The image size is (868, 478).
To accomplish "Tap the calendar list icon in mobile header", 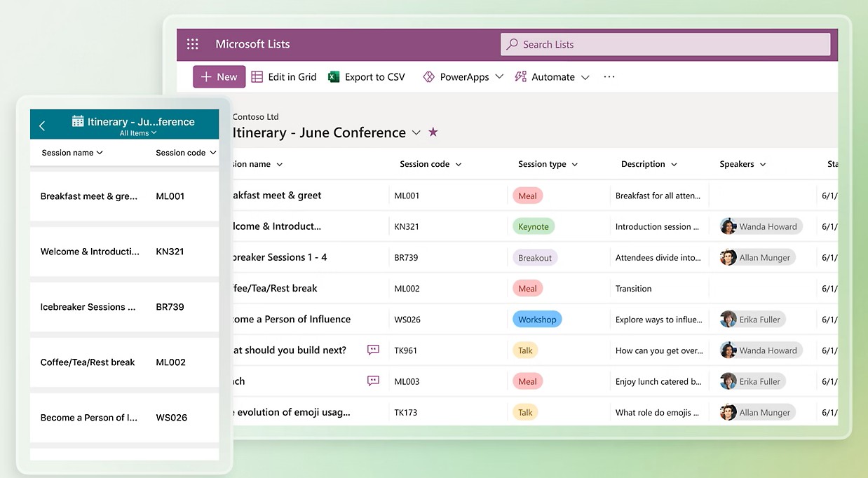I will (x=78, y=121).
